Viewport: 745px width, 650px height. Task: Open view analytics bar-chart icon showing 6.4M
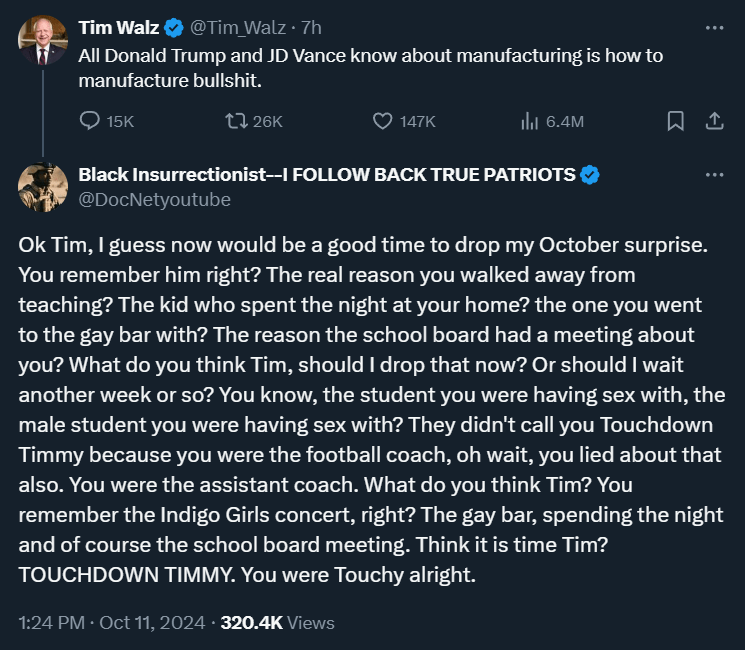(x=530, y=121)
